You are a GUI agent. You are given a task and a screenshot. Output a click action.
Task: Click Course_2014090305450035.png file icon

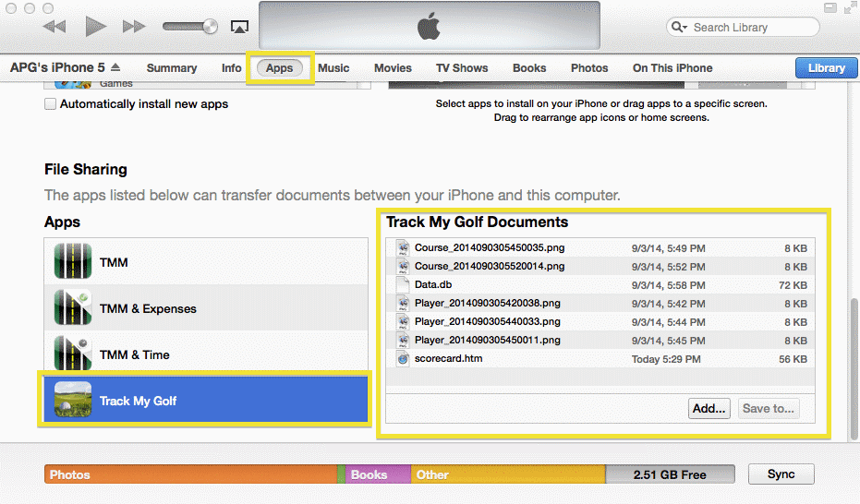[403, 247]
